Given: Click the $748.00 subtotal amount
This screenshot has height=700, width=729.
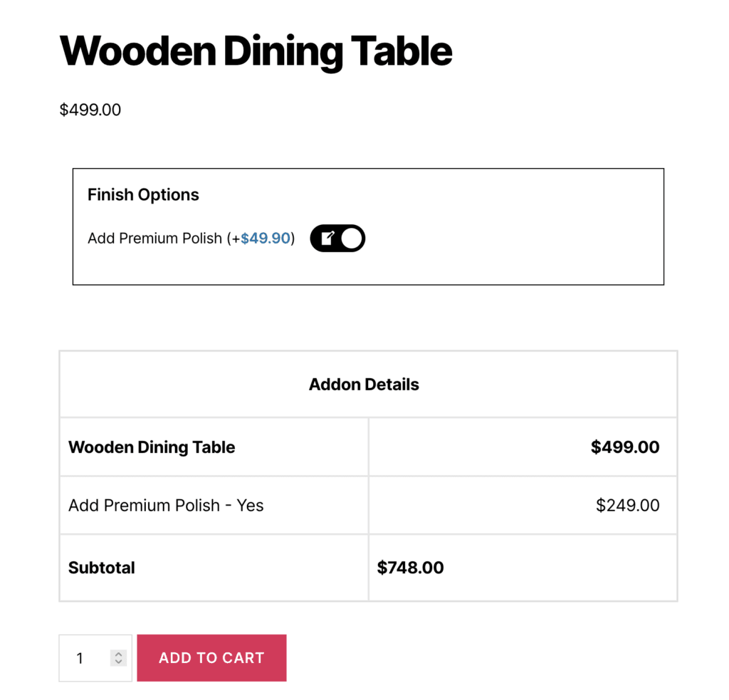Looking at the screenshot, I should click(410, 568).
